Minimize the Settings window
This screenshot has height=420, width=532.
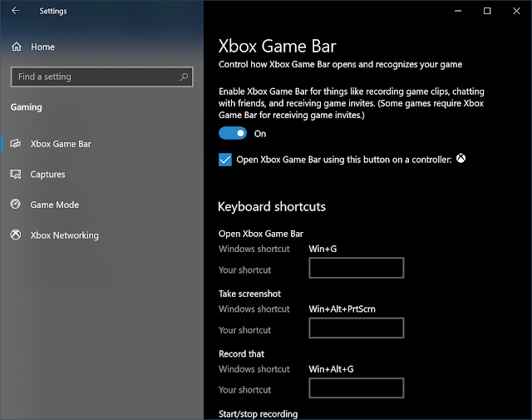[x=458, y=11]
